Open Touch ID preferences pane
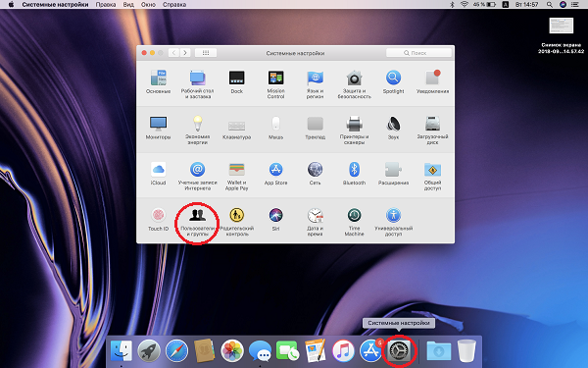Image resolution: width=588 pixels, height=368 pixels. [158, 220]
